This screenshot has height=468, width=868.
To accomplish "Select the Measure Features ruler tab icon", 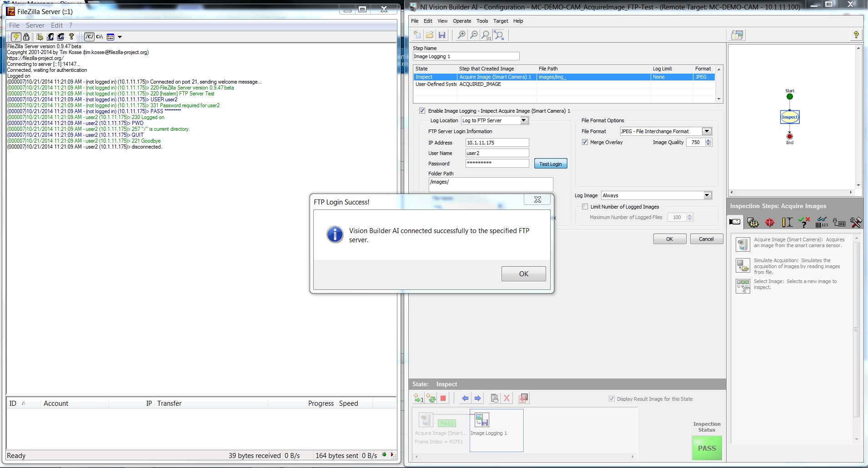I will coord(787,222).
